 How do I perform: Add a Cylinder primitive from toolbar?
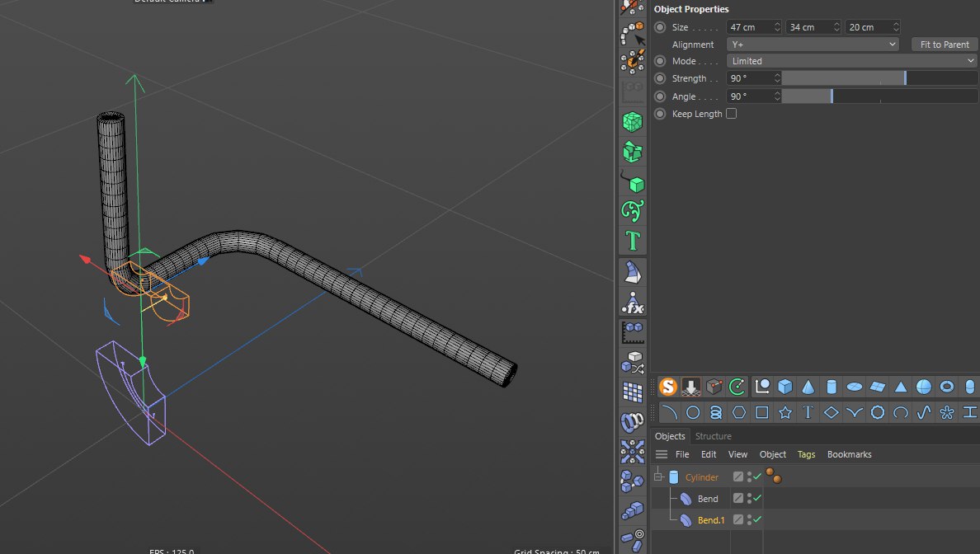pos(832,387)
